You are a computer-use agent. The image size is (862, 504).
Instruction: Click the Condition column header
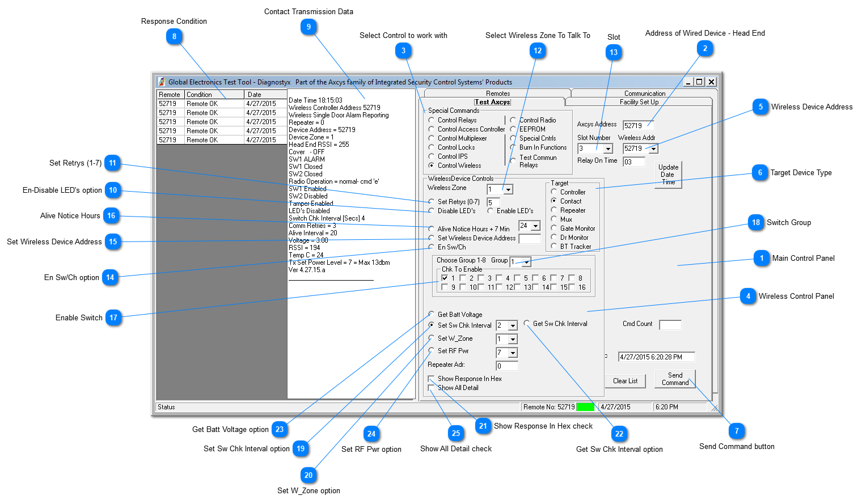[x=214, y=95]
